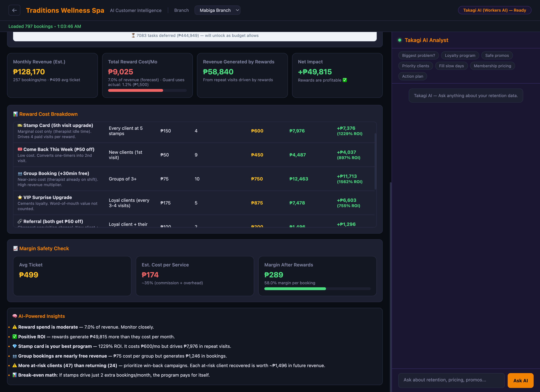This screenshot has width=540, height=392.
Task: Click the Come Back This Week (₱50 off) title
Action: [59, 149]
